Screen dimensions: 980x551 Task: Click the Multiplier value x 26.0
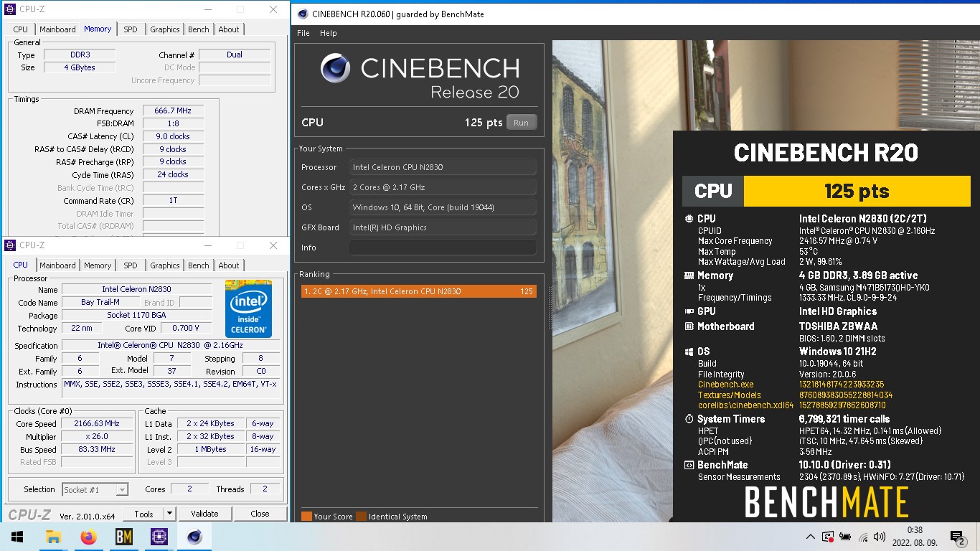point(98,436)
